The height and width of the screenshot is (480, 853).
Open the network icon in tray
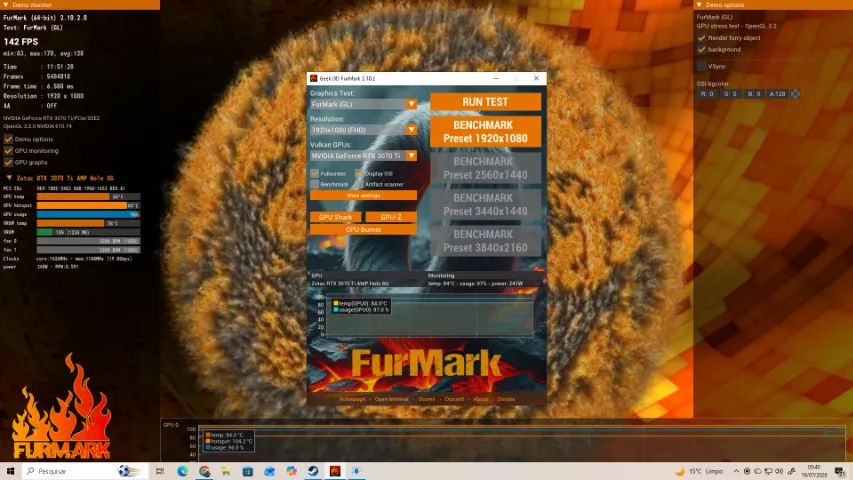(768, 471)
